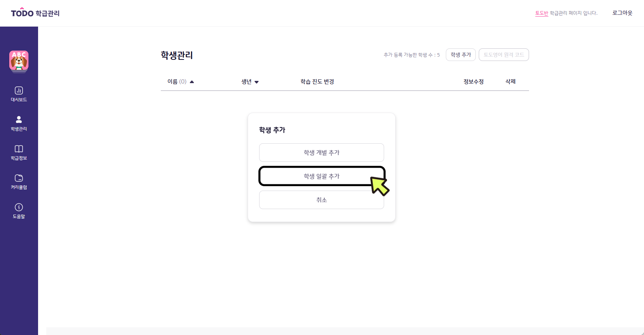Select the 학생관리 person icon
This screenshot has height=335, width=644.
[x=19, y=119]
